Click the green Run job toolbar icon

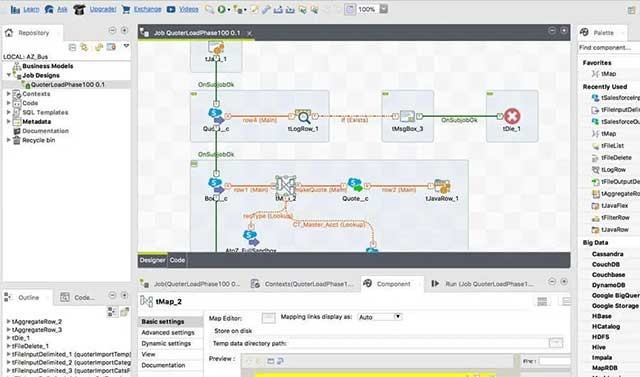point(221,9)
